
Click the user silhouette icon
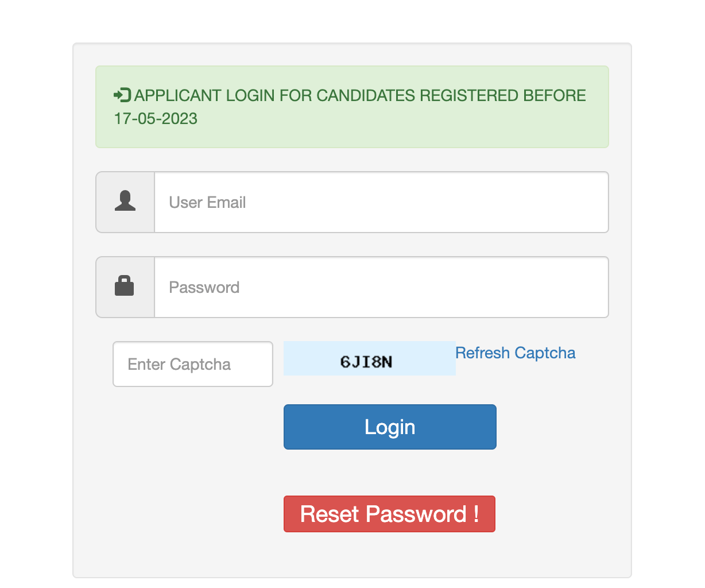125,202
